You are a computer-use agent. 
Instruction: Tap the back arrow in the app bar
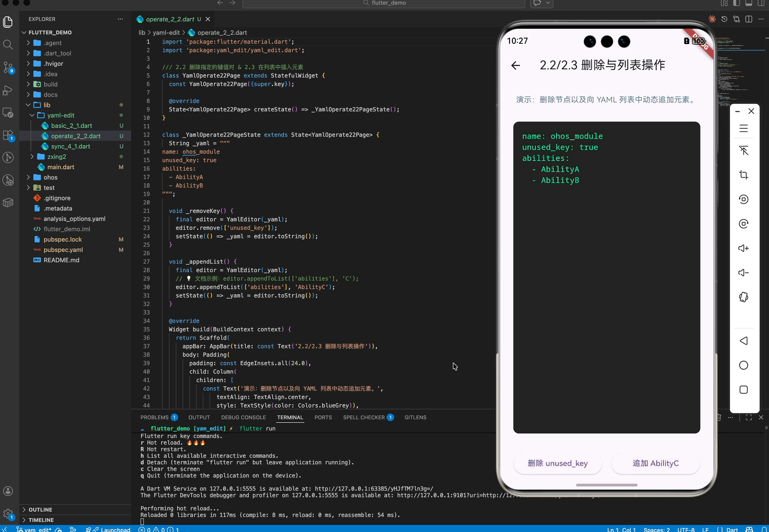coord(516,65)
